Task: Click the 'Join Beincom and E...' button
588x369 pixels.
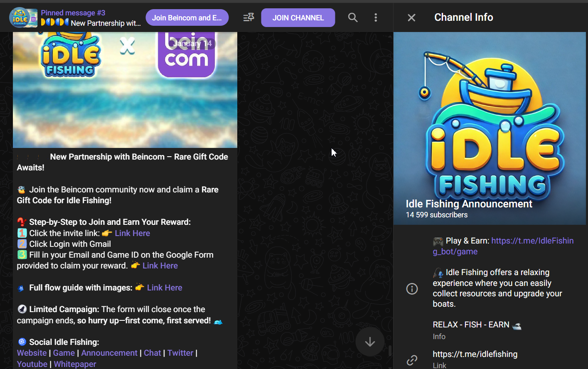Action: tap(187, 18)
